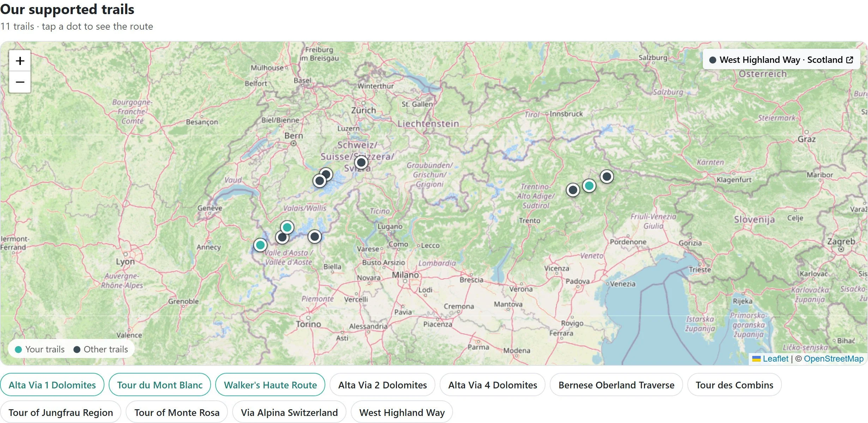Open the West Highland Way · Scotland label

pos(781,60)
